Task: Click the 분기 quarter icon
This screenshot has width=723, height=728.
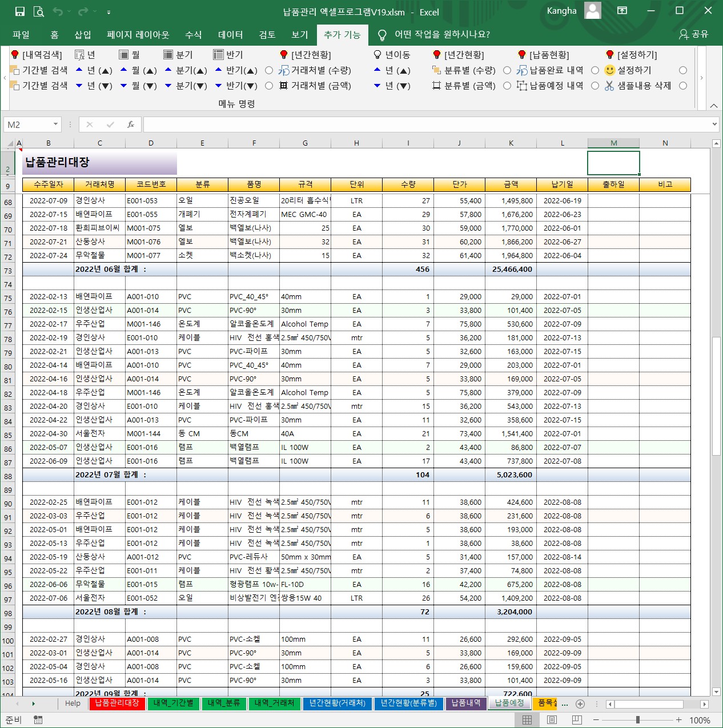Action: (168, 55)
